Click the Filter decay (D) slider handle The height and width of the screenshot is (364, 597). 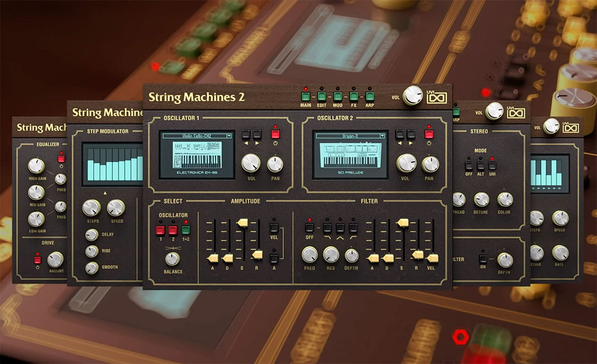pyautogui.click(x=388, y=258)
